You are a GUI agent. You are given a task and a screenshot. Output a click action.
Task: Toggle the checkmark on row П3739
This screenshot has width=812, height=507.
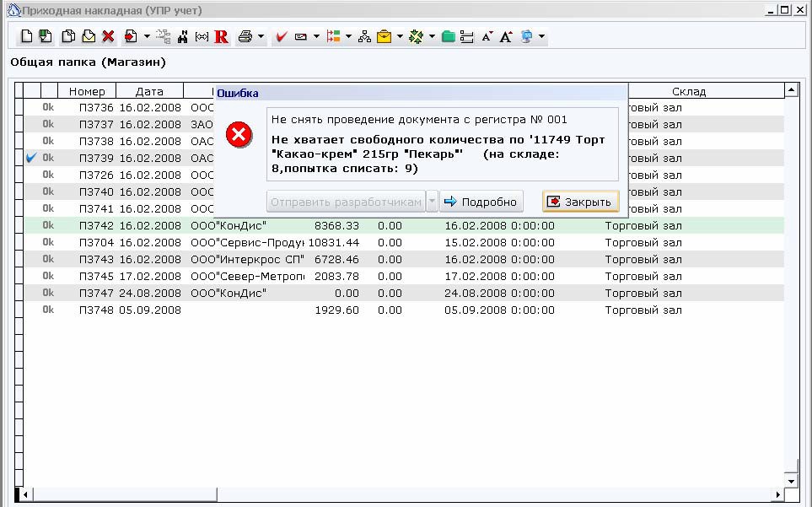pos(31,158)
